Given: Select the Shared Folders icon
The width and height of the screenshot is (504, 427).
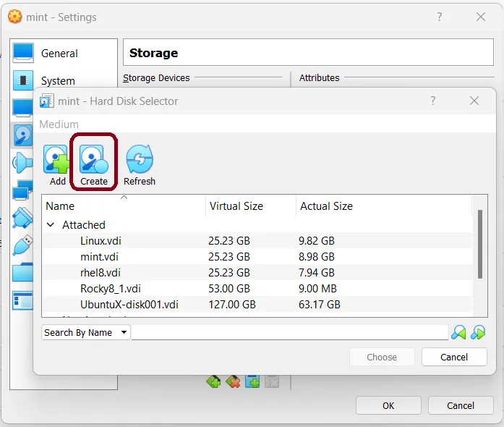Looking at the screenshot, I should pos(22,272).
